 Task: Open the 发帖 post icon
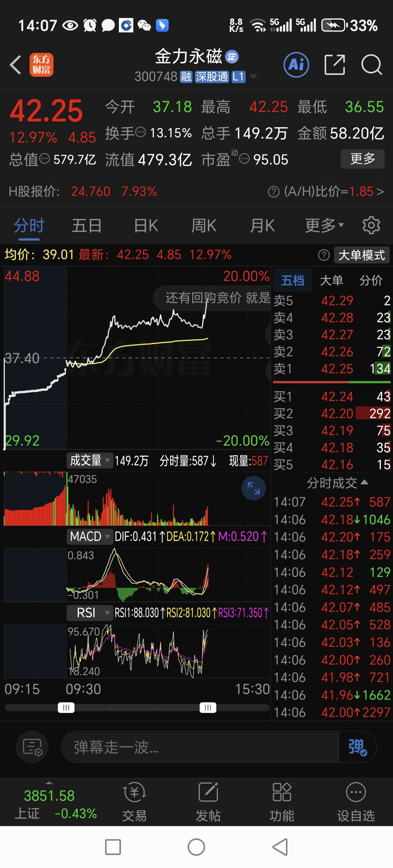[x=208, y=802]
